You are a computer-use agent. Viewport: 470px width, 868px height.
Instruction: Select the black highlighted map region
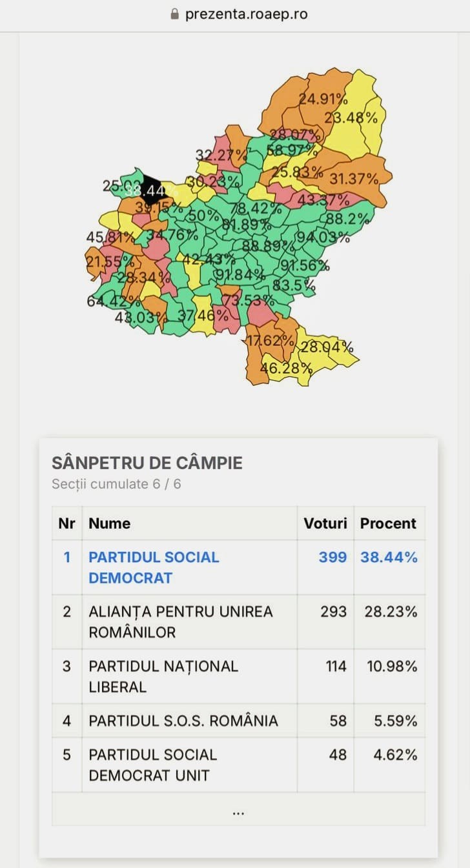153,188
